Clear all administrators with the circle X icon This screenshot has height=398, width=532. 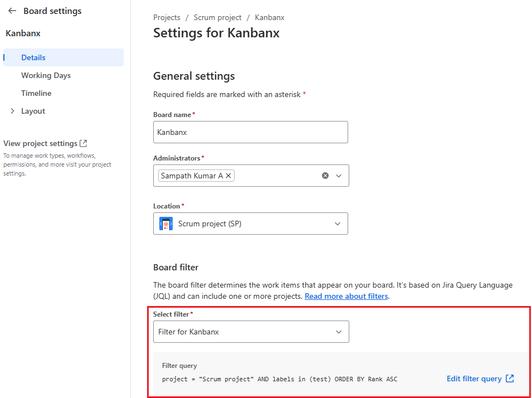click(325, 176)
